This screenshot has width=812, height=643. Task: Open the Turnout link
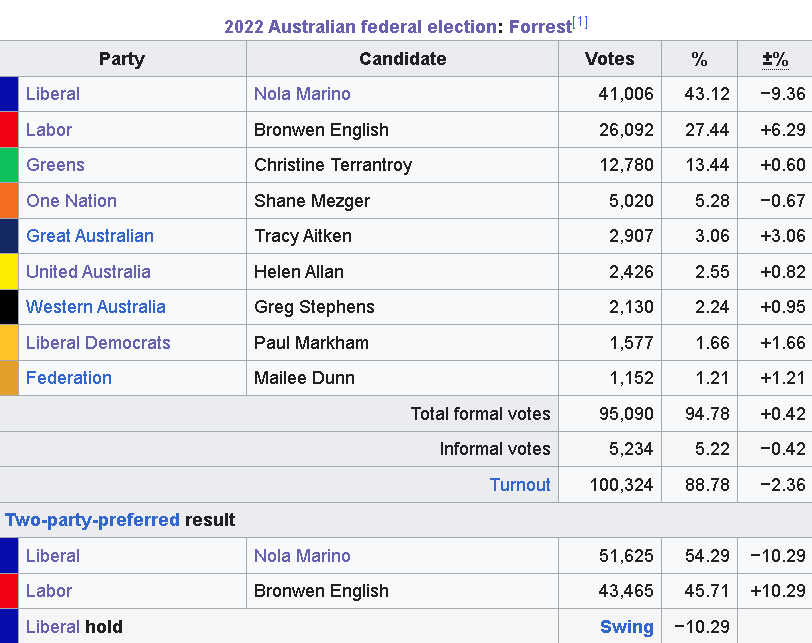tap(520, 485)
